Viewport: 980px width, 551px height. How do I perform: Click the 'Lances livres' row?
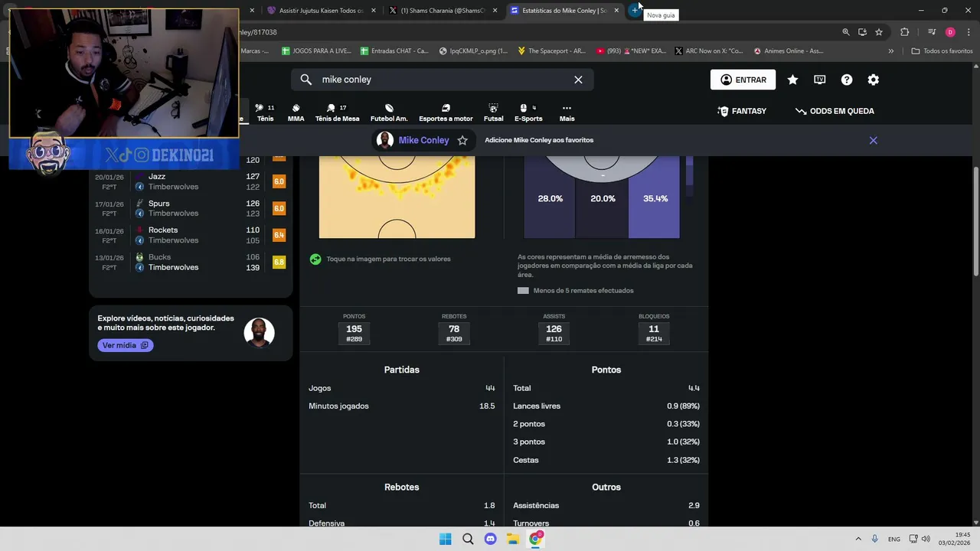tap(606, 406)
